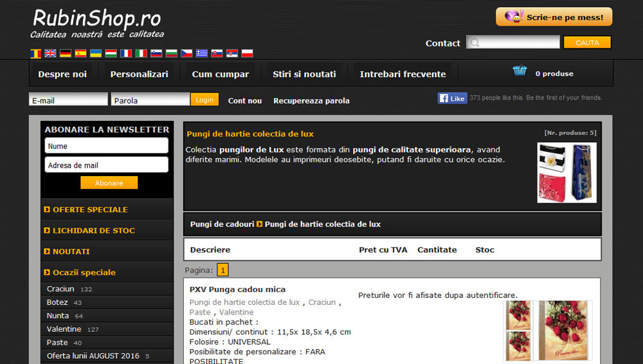Open the NOUTATI category label
643x364 pixels.
[x=71, y=251]
